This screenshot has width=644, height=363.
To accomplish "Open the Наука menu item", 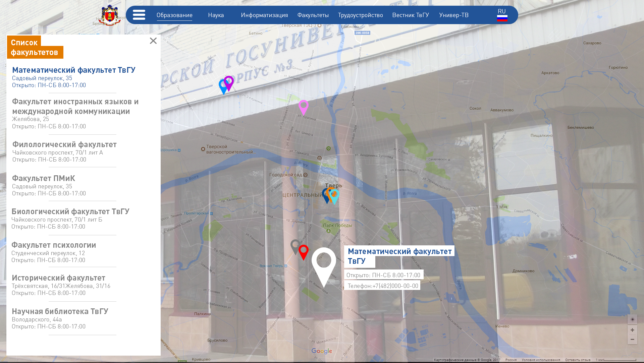I will coord(216,15).
